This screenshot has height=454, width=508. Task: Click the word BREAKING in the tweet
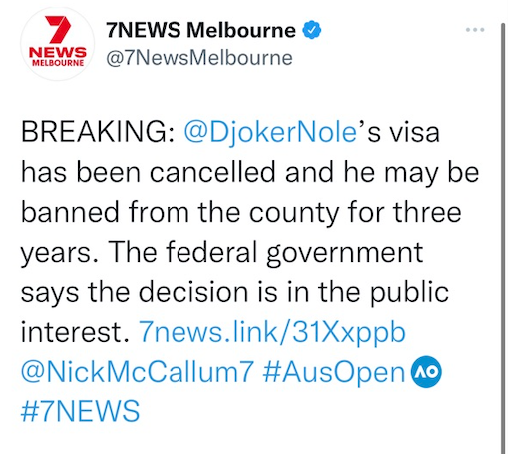95,132
